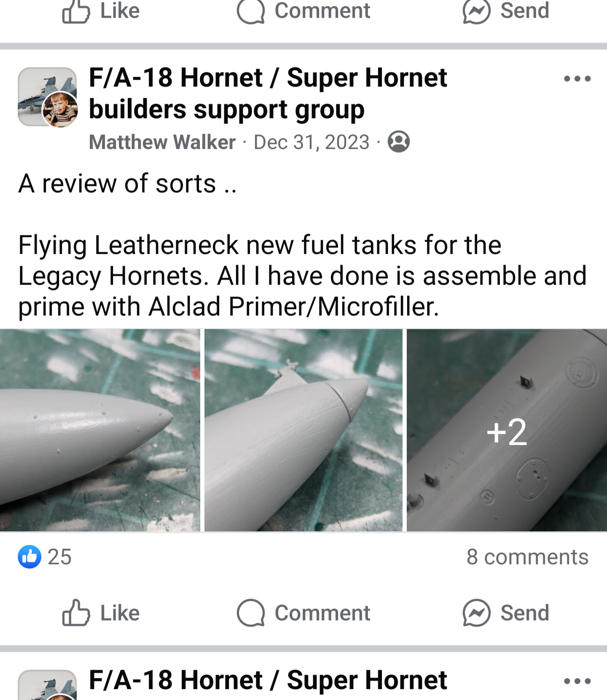This screenshot has width=607, height=700.
Task: View the 8 comments on the post
Action: (527, 557)
